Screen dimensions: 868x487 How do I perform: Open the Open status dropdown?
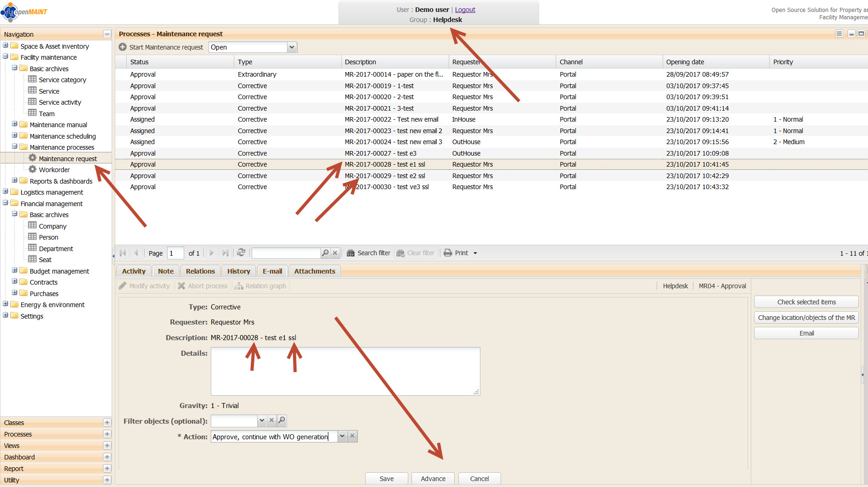click(x=292, y=47)
